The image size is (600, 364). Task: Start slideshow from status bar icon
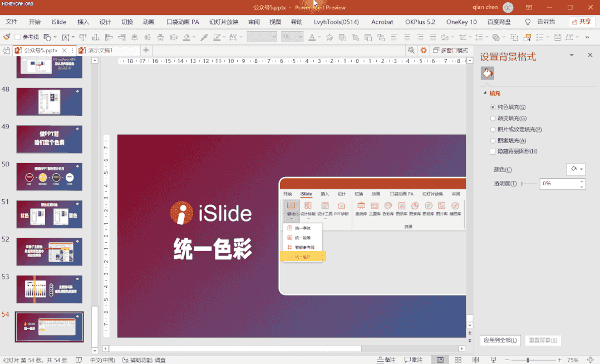pyautogui.click(x=493, y=360)
